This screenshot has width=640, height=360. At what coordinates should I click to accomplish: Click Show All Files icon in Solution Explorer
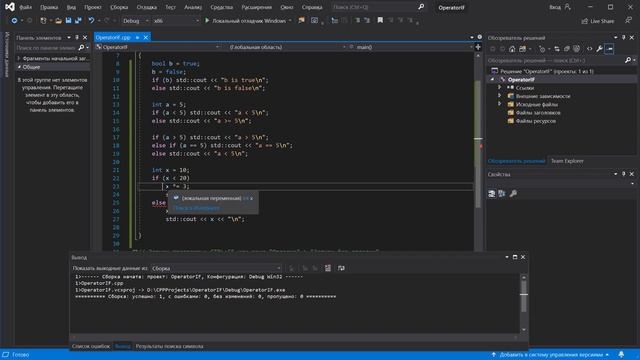point(576,49)
